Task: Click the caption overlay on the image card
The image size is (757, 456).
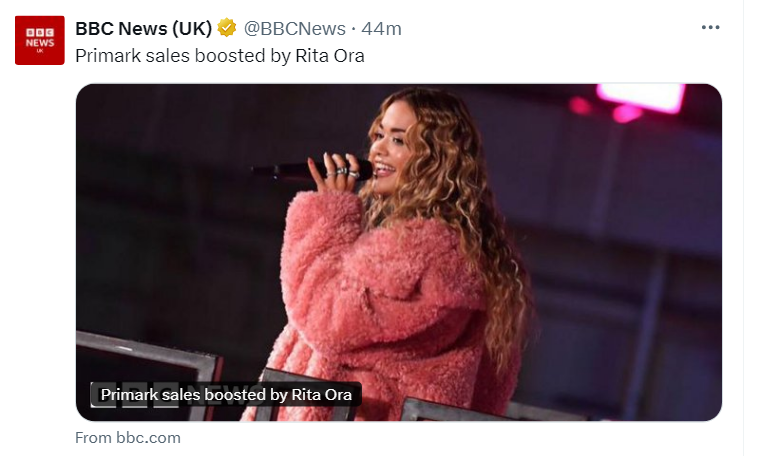Action: tap(226, 395)
